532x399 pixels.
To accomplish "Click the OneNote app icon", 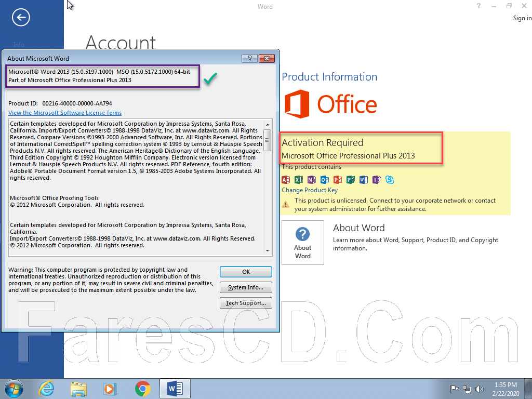I will 312,179.
